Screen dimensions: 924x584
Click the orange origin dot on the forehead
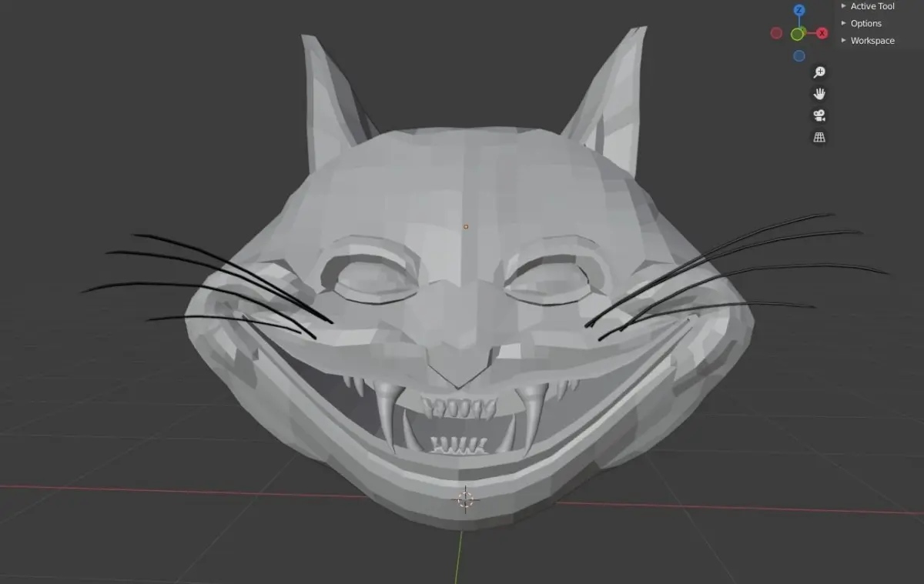click(x=466, y=227)
